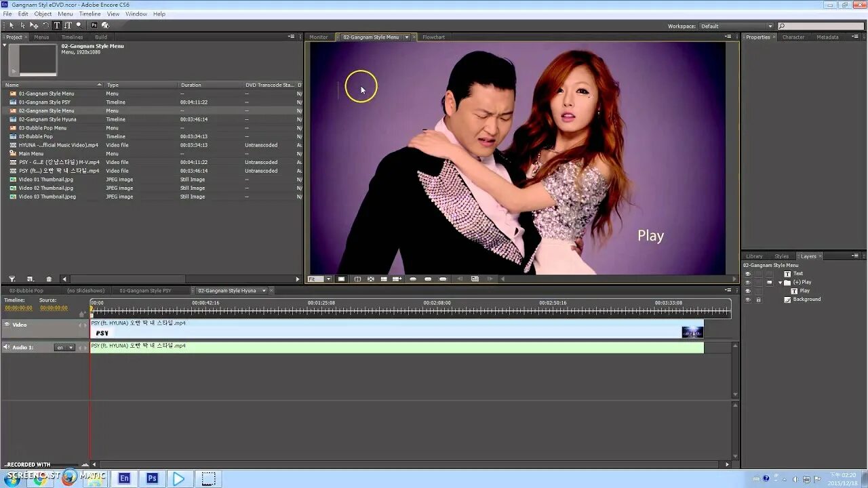Click the media player taskbar icon
The width and height of the screenshot is (868, 488).
tap(178, 479)
